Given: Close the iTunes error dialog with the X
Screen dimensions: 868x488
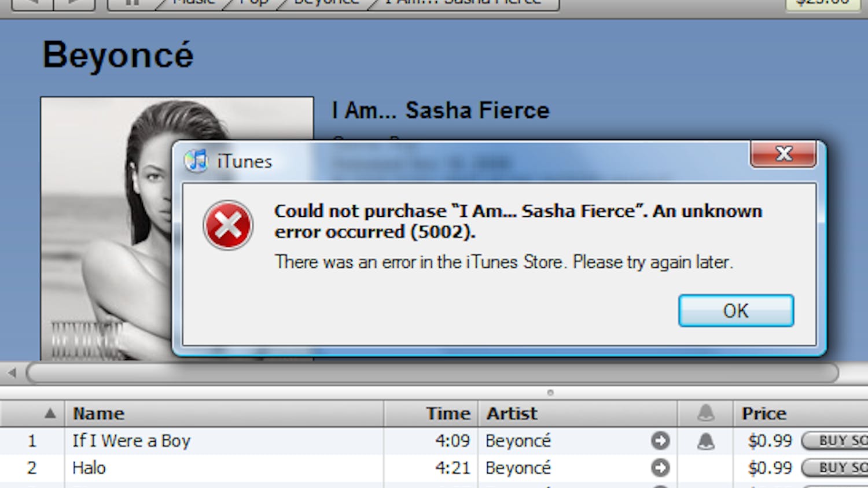Looking at the screenshot, I should pos(784,154).
